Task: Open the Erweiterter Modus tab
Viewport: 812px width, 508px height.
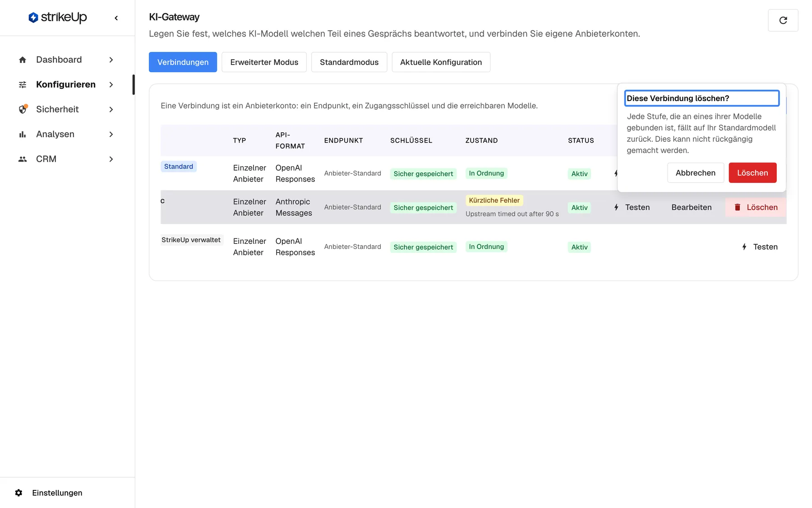Action: 264,62
